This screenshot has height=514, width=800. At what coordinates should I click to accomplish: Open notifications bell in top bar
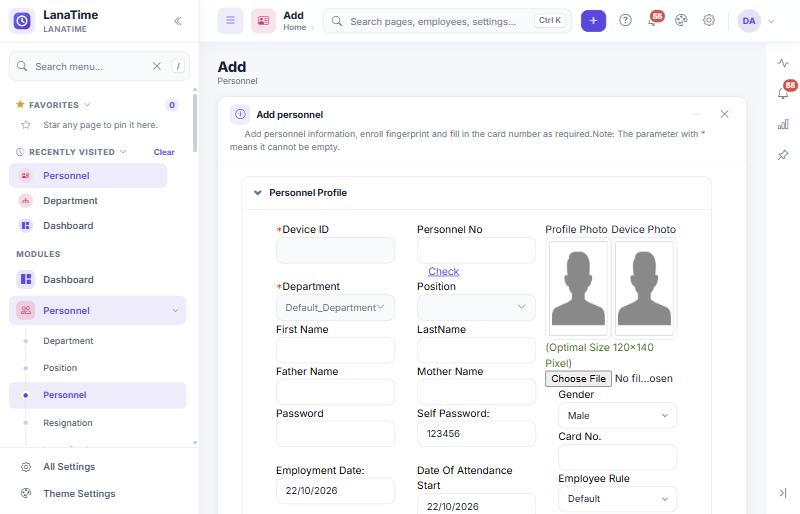[x=653, y=20]
